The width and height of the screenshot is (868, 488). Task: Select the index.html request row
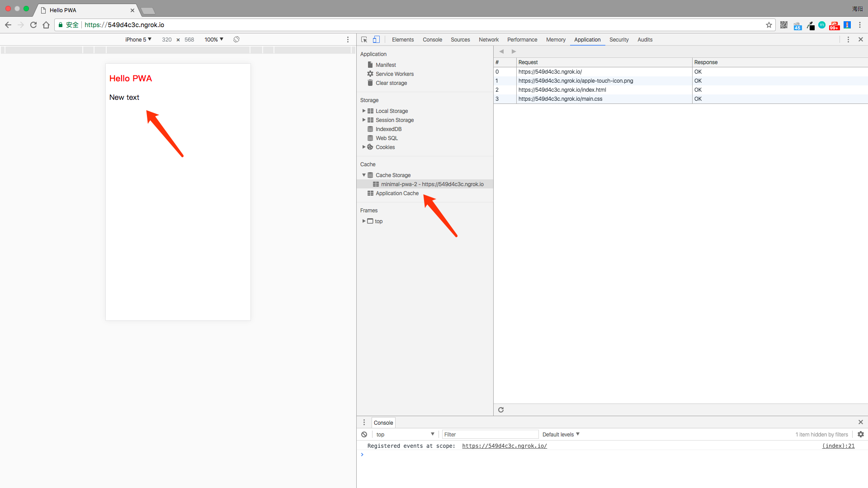click(681, 90)
